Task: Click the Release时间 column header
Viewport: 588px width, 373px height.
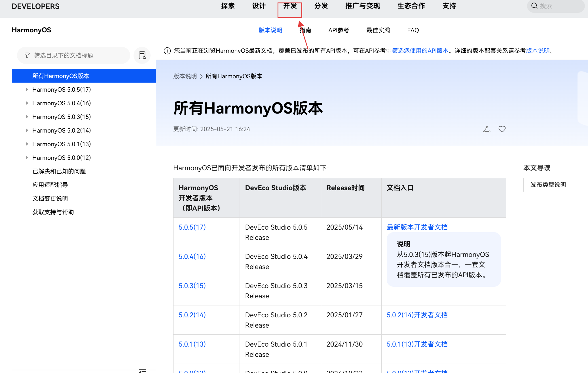Action: coord(351,198)
